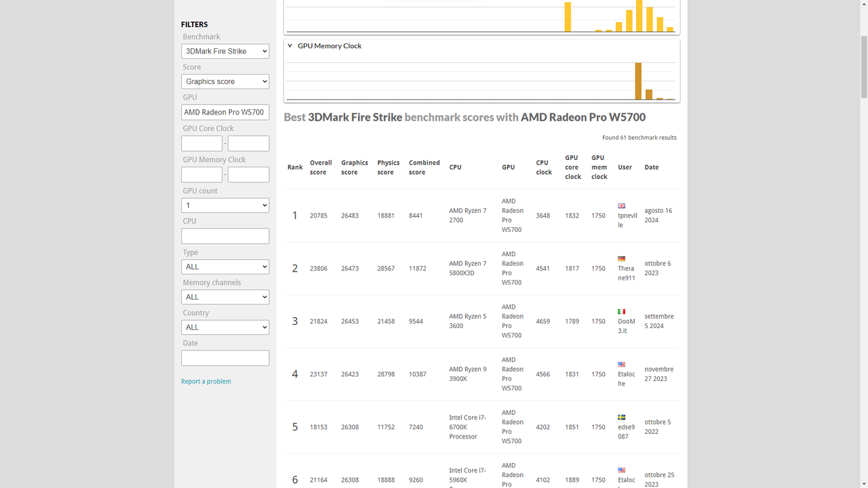Click the Date column header

pos(652,167)
